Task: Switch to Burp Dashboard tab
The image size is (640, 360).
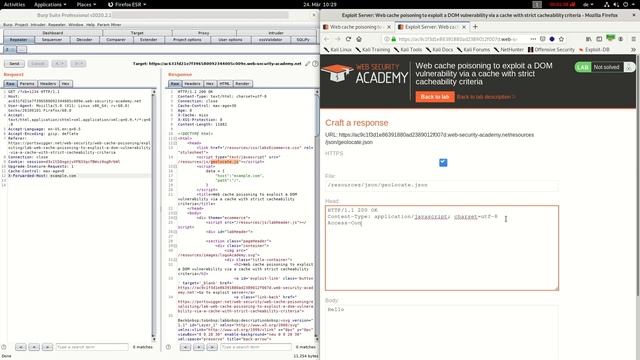Action: click(53, 33)
